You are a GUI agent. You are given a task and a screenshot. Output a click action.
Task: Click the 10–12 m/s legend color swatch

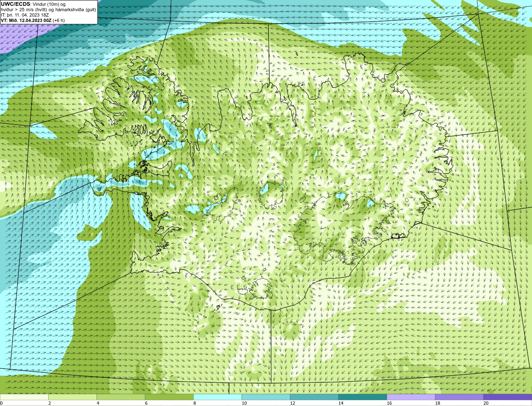(266, 397)
